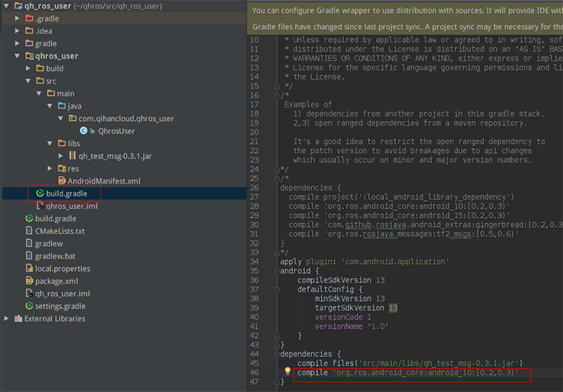Viewport: 563px width, 392px height.
Task: Select the QhrosUser class in tree
Action: 116,131
